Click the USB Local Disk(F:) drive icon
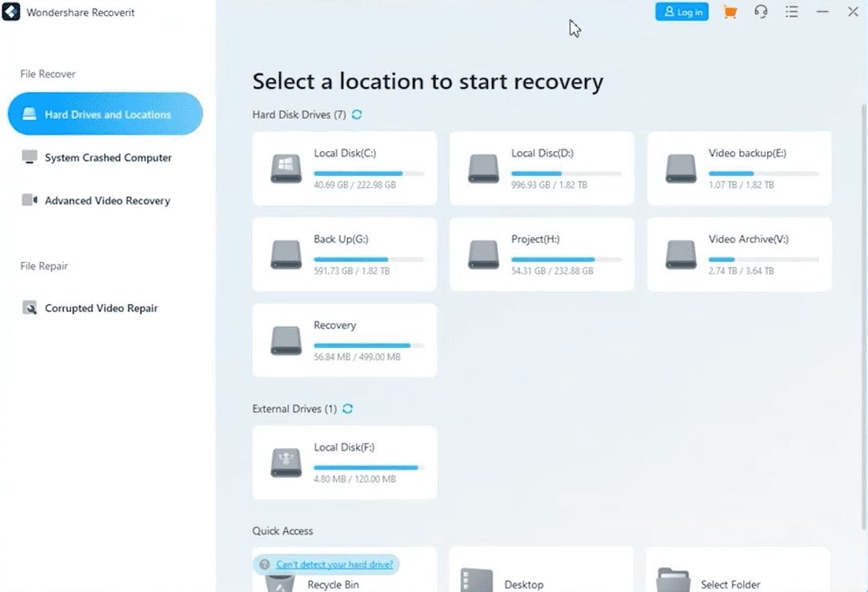 click(x=286, y=462)
